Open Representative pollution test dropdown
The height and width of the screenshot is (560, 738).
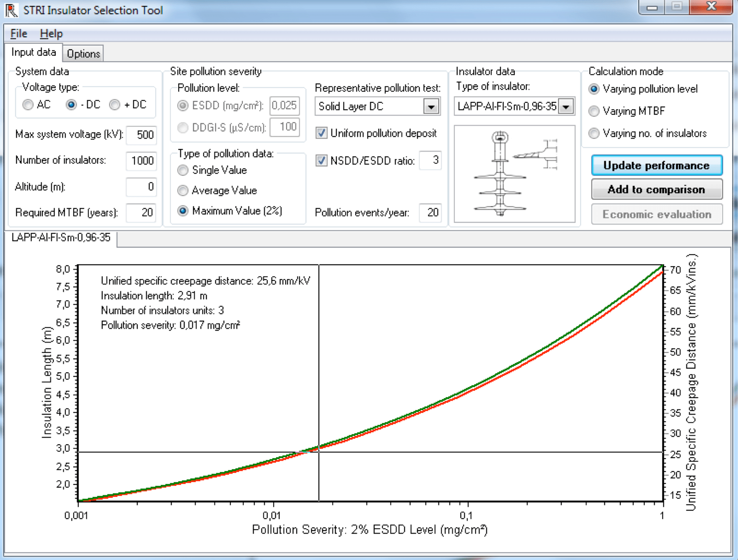point(431,107)
